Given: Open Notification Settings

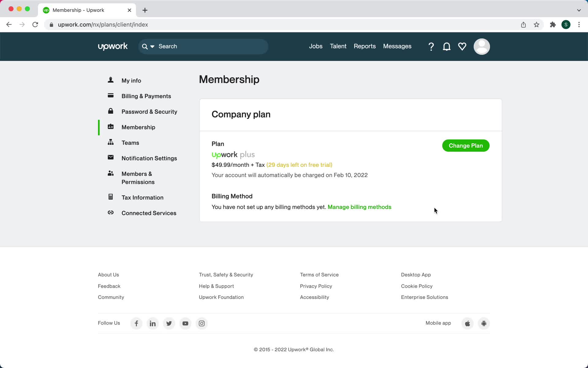Looking at the screenshot, I should tap(149, 158).
